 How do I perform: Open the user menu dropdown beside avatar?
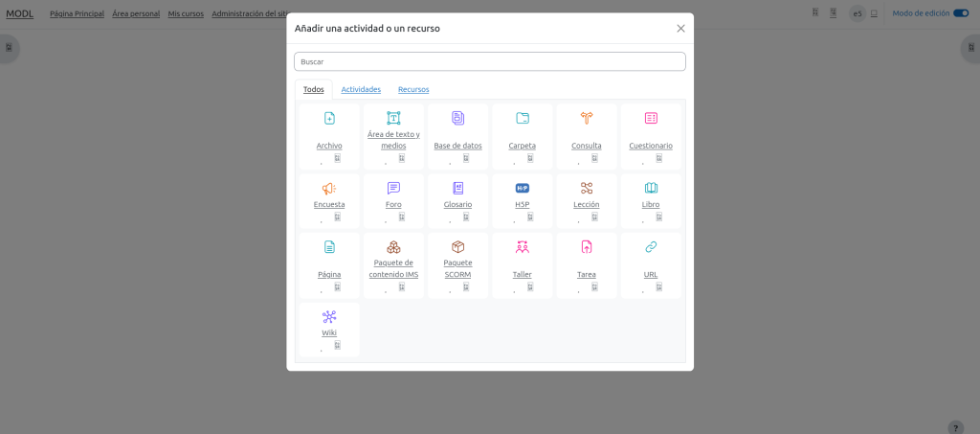[x=874, y=13]
